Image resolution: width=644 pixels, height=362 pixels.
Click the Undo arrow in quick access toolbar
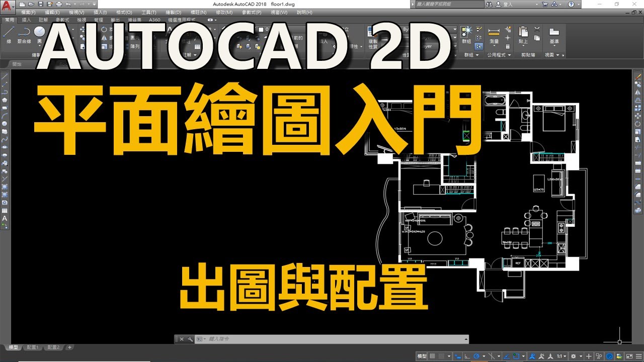pos(68,4)
